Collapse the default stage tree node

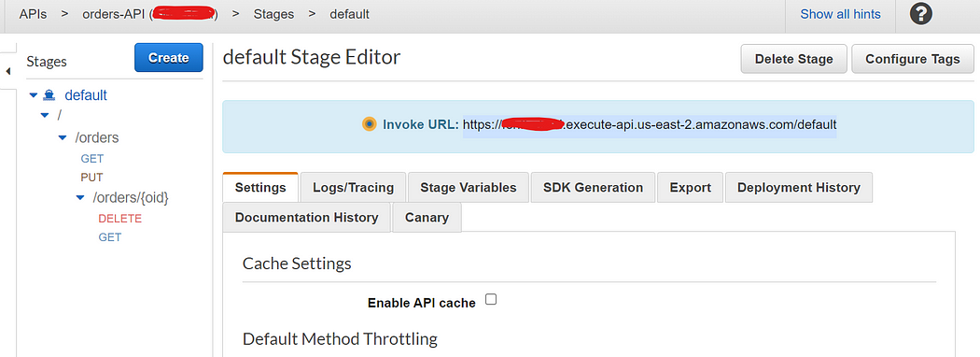(x=33, y=95)
